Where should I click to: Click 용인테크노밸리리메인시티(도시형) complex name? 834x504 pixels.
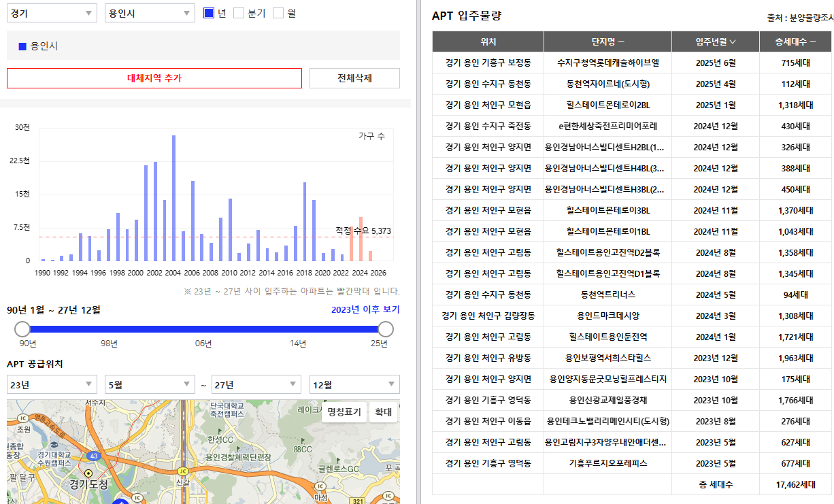pos(607,421)
